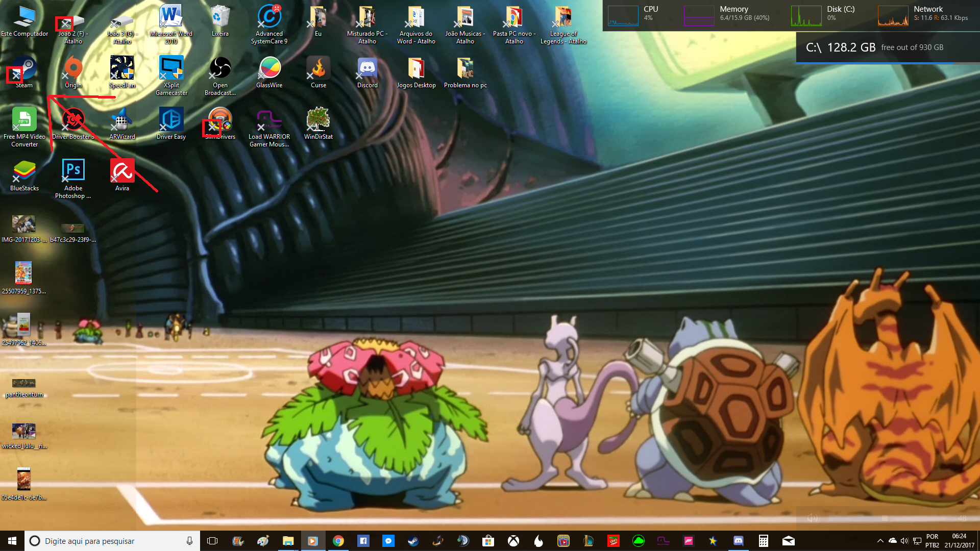Open the 05e4de1c-6e7b image file
Viewport: 980px width, 551px height.
[24, 485]
